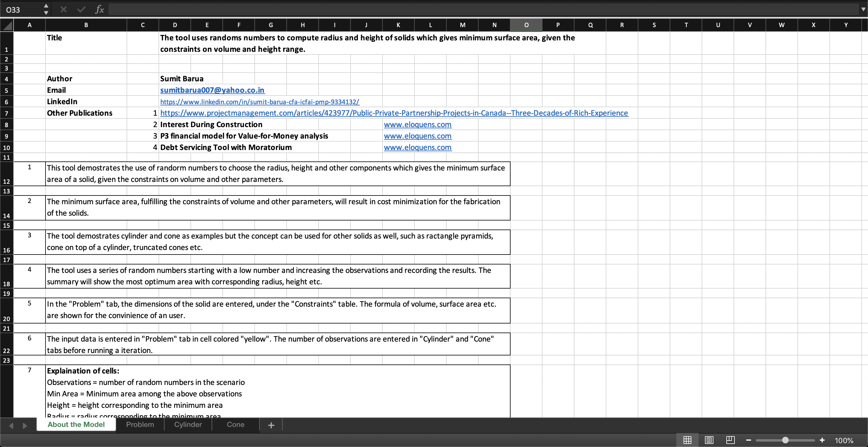Click the zoom out minus button
Viewport: 868px width, 447px height.
(748, 440)
